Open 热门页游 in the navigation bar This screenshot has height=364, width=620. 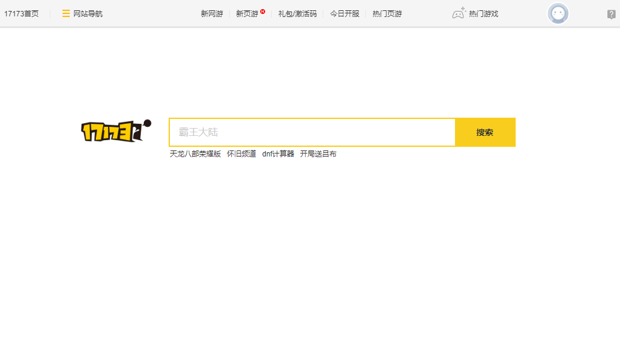[x=387, y=13]
